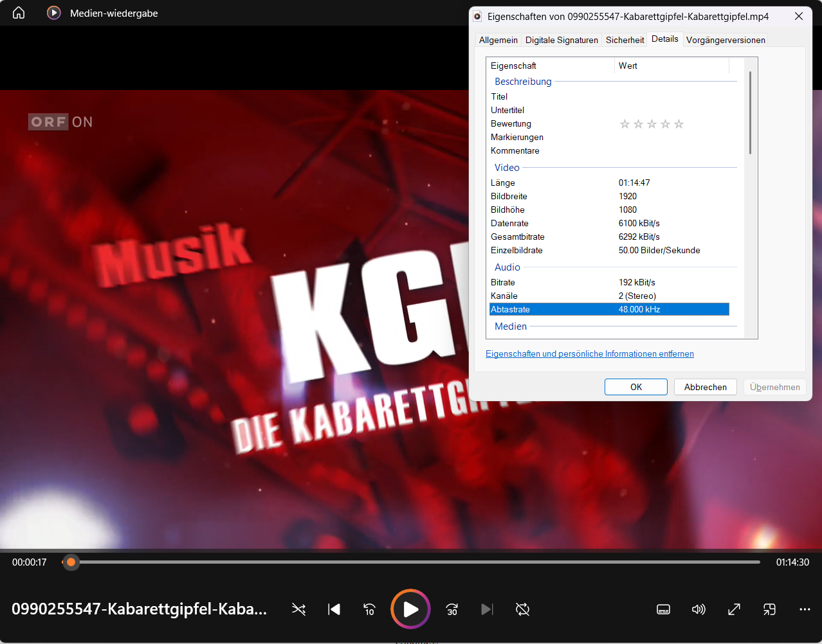Open the volume control
Screen dimensions: 822x644
(699, 609)
